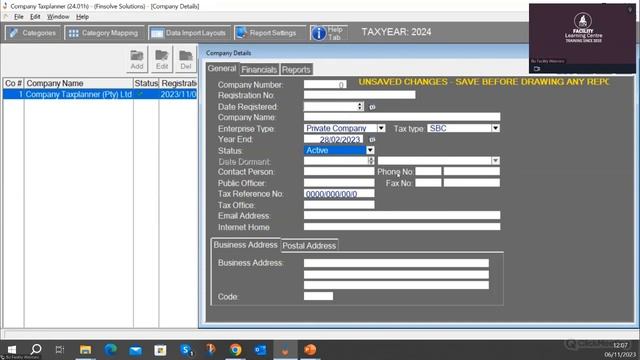Open File Explorer from taskbar
Viewport: 640px width, 360px height.
pyautogui.click(x=85, y=350)
